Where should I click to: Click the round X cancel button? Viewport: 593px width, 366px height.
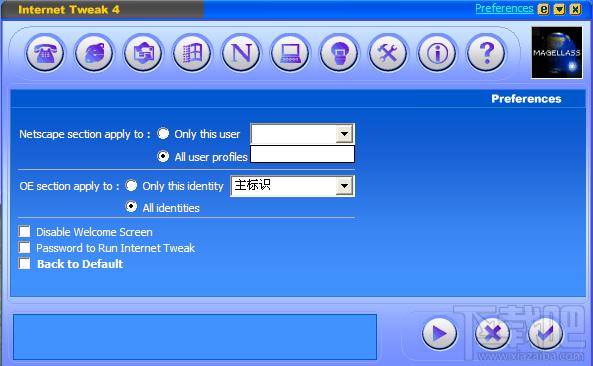tap(492, 333)
